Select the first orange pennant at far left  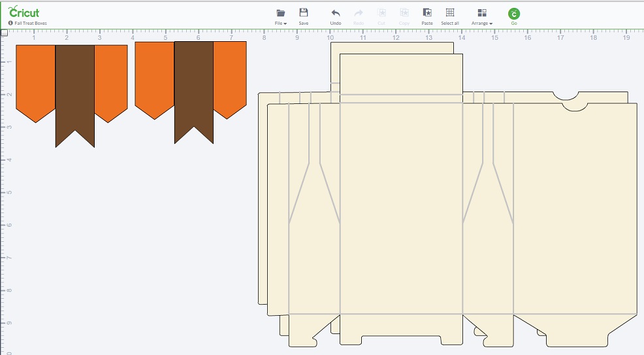(35, 82)
